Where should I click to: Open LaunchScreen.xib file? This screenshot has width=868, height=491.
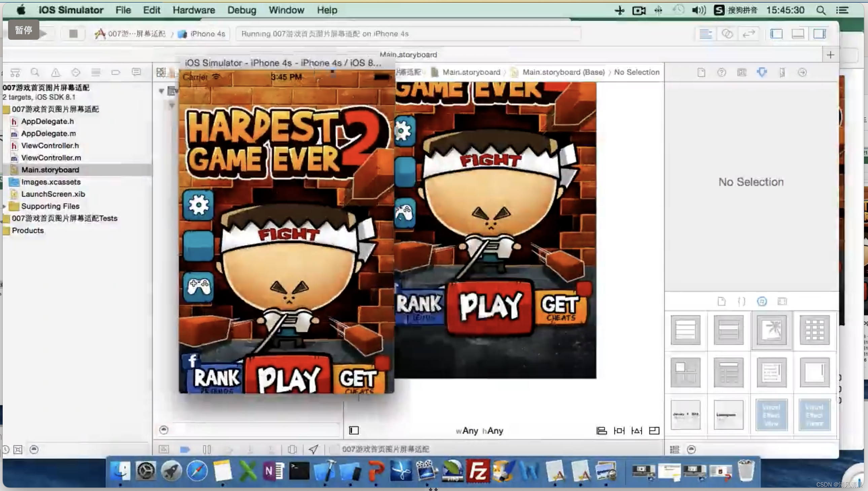[53, 194]
